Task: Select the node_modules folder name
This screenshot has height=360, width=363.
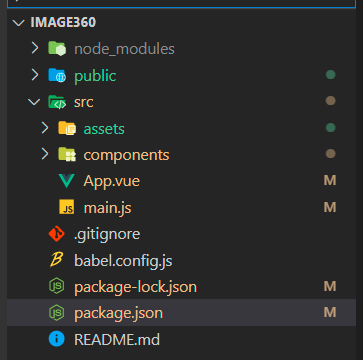Action: pyautogui.click(x=124, y=49)
